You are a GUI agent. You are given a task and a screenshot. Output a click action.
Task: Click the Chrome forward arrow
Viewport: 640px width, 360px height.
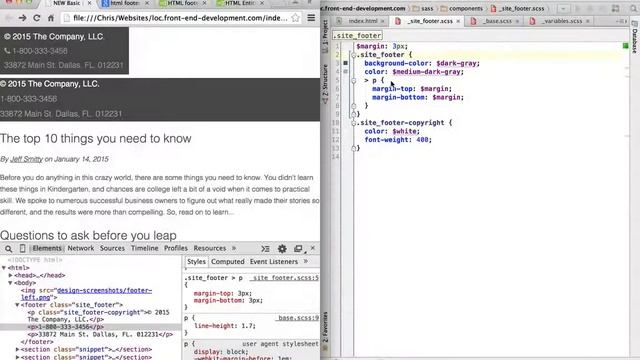[22, 18]
